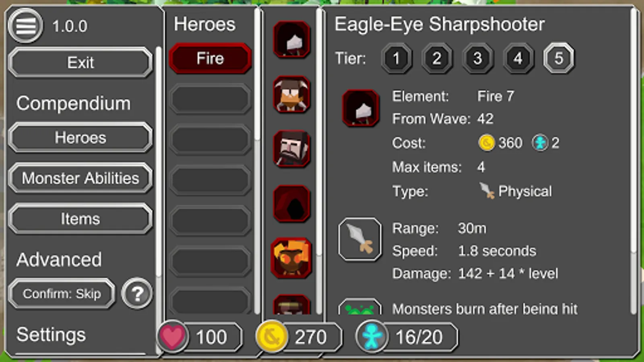Image resolution: width=644 pixels, height=362 pixels.
Task: Select the hooded sharpshooter hero portrait
Action: [291, 39]
